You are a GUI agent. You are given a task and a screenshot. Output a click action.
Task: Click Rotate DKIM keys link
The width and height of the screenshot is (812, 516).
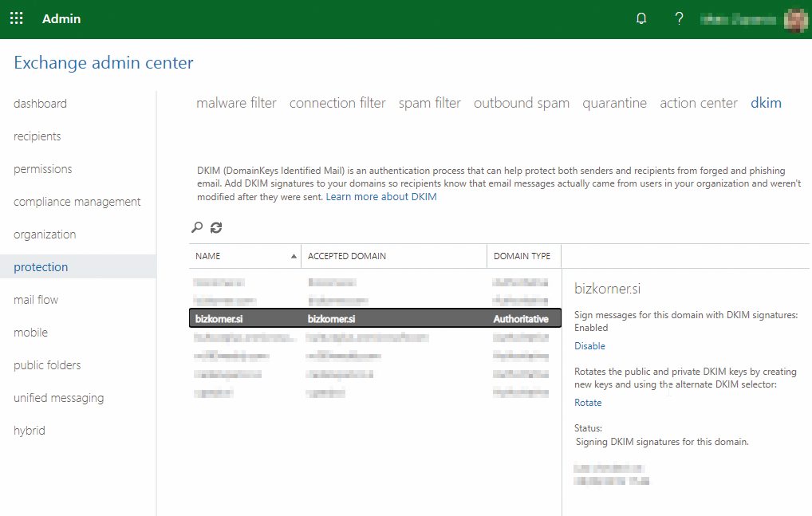[588, 403]
